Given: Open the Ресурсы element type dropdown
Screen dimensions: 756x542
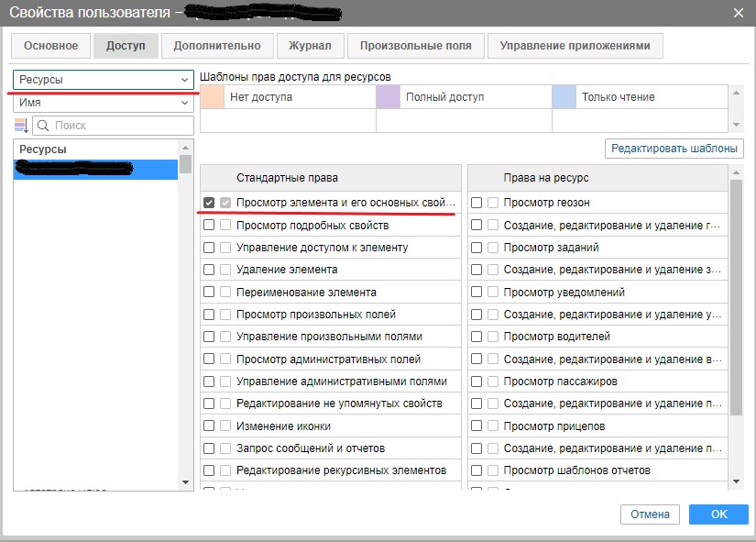Looking at the screenshot, I should [104, 80].
